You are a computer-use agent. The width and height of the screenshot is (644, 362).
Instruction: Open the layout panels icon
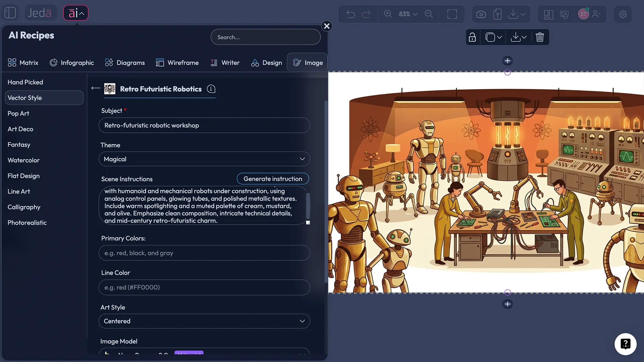tap(548, 14)
